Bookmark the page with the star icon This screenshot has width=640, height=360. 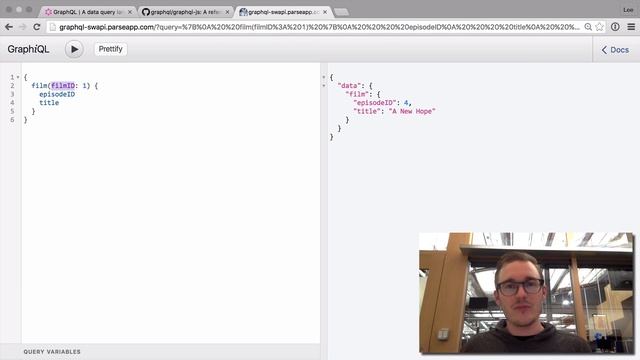(599, 27)
